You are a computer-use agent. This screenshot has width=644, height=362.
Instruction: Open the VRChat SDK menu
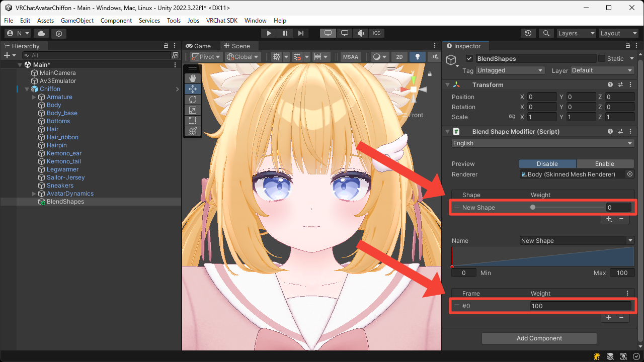tap(221, 21)
